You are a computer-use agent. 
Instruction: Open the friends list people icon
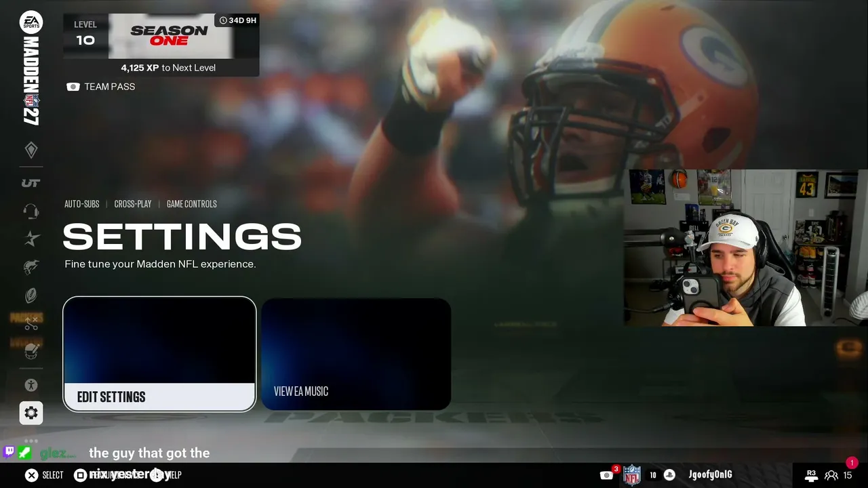tap(831, 476)
